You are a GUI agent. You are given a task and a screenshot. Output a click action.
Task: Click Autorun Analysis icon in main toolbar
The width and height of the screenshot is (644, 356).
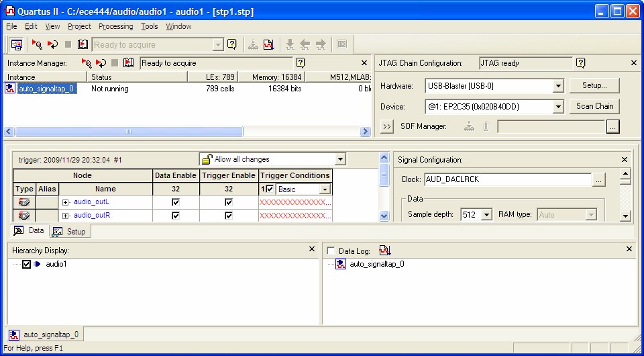click(x=52, y=44)
